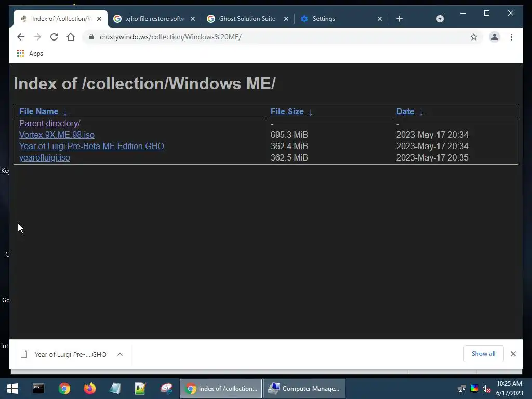This screenshot has height=399, width=532.
Task: Open Command Prompt from the taskbar
Action: tap(38, 389)
